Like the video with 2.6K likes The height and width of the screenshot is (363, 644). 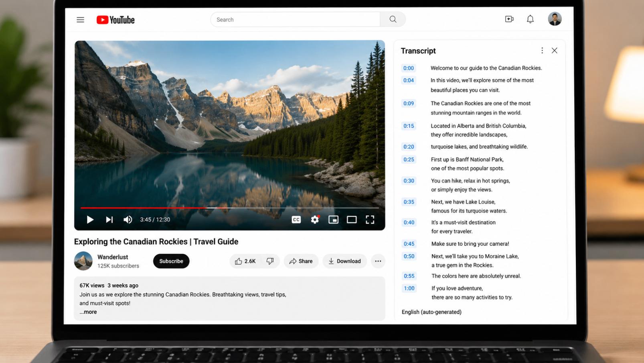245,261
